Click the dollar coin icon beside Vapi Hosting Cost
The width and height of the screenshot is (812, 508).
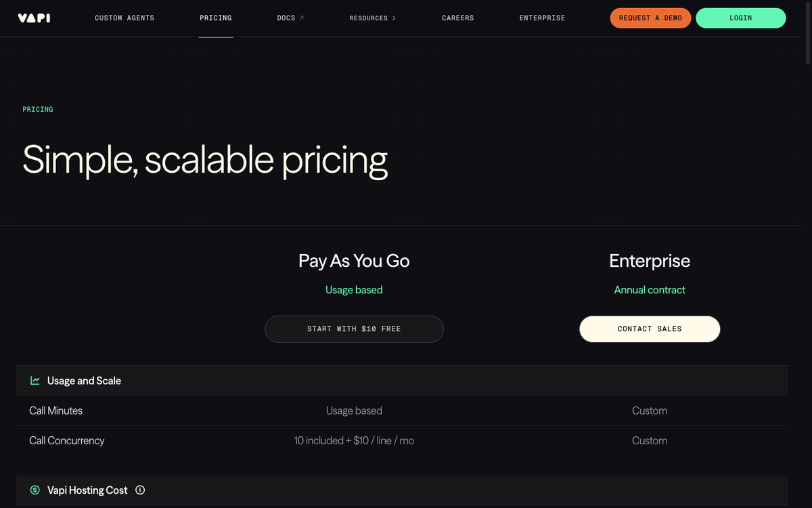[x=35, y=490]
